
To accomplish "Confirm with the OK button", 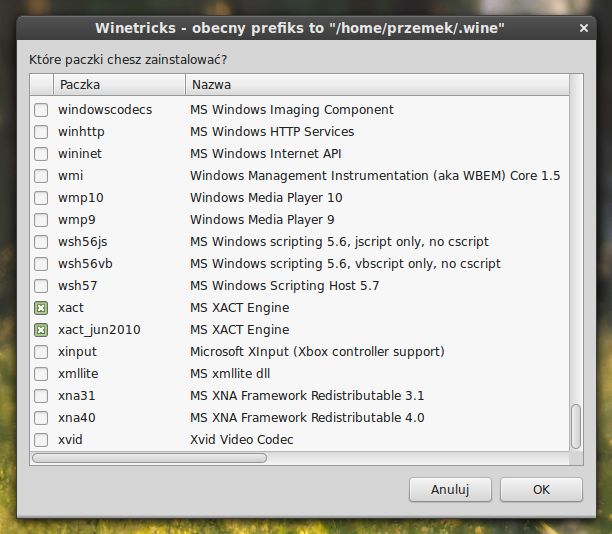I will tap(541, 490).
